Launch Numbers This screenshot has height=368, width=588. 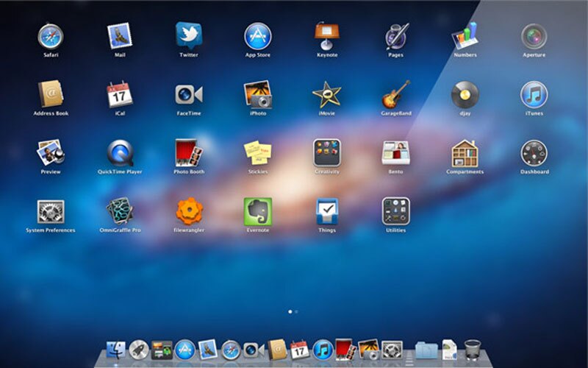click(x=465, y=35)
